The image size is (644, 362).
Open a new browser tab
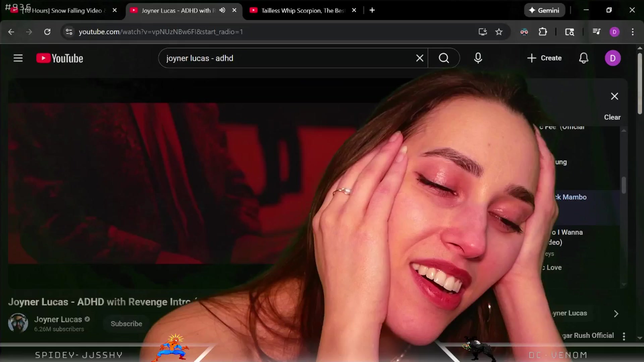pyautogui.click(x=372, y=10)
